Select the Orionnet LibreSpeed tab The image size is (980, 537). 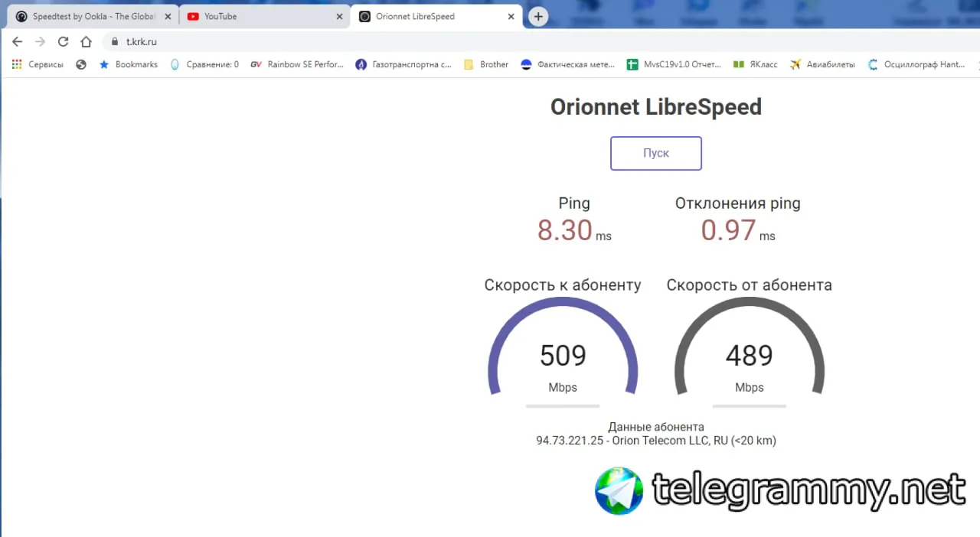[436, 16]
